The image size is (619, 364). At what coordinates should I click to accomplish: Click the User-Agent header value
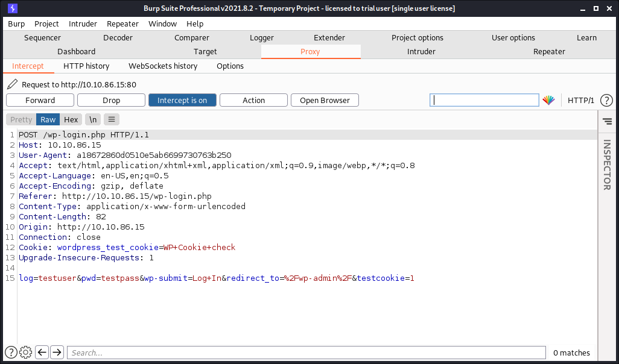(x=154, y=155)
